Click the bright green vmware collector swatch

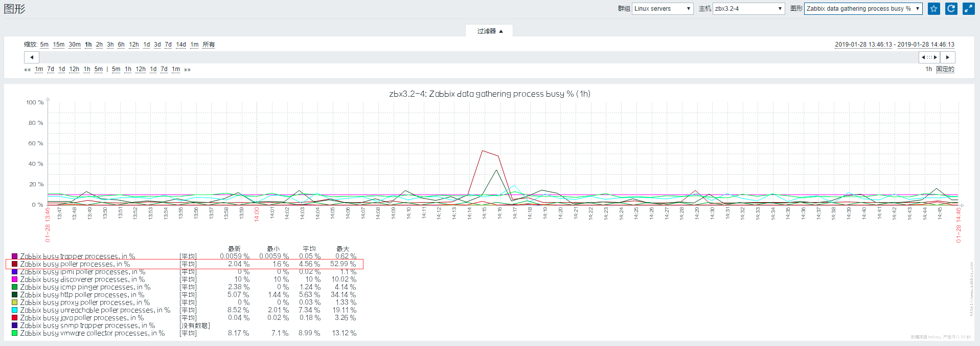coord(15,333)
